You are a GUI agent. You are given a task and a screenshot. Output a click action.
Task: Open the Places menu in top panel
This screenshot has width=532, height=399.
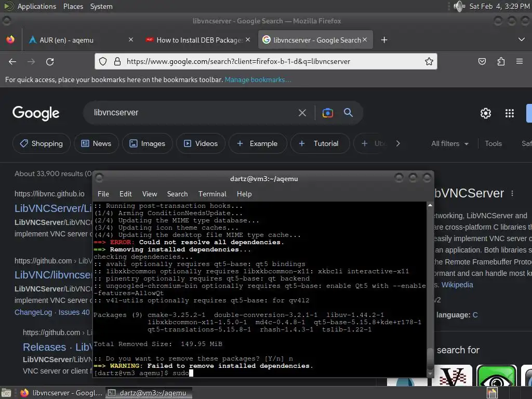click(73, 6)
